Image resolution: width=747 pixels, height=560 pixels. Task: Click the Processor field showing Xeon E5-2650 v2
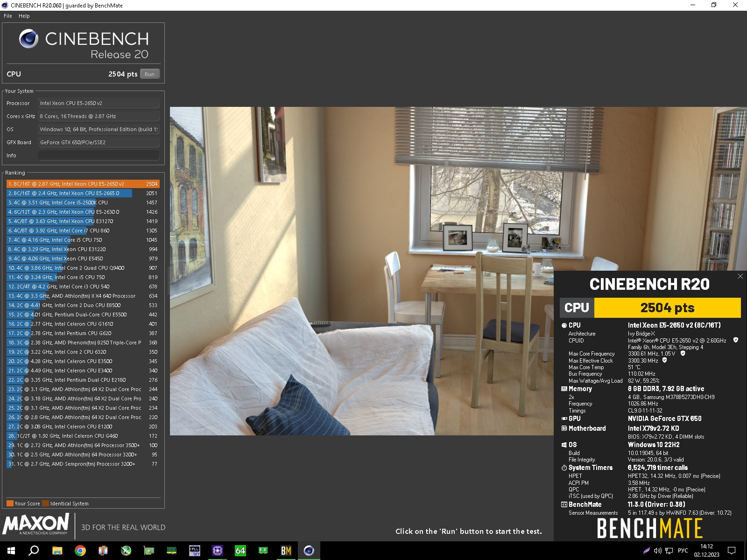point(99,103)
